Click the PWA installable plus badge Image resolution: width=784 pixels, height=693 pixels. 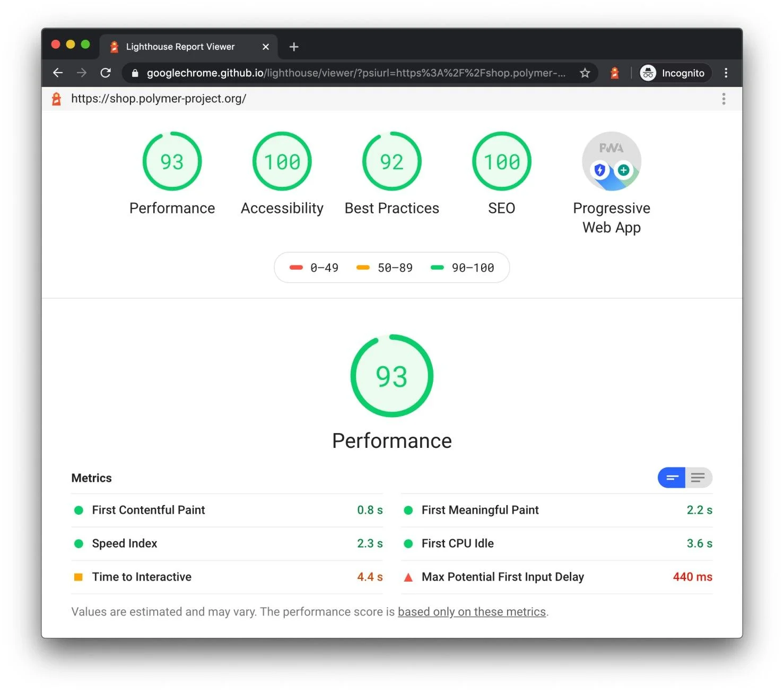click(x=624, y=170)
